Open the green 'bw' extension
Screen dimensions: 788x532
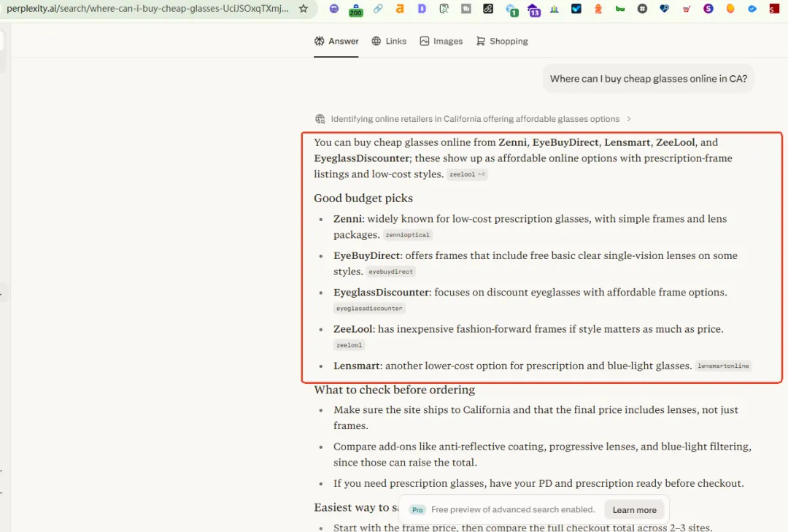(620, 9)
